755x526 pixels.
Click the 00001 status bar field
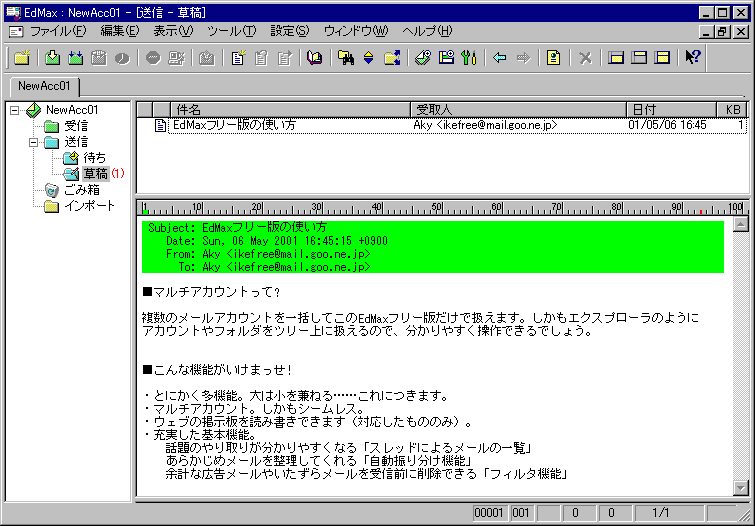(490, 513)
